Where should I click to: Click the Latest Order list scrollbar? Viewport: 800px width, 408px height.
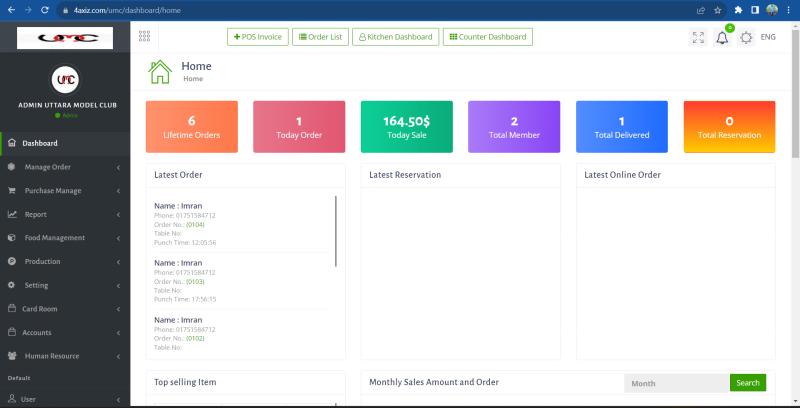click(x=336, y=231)
